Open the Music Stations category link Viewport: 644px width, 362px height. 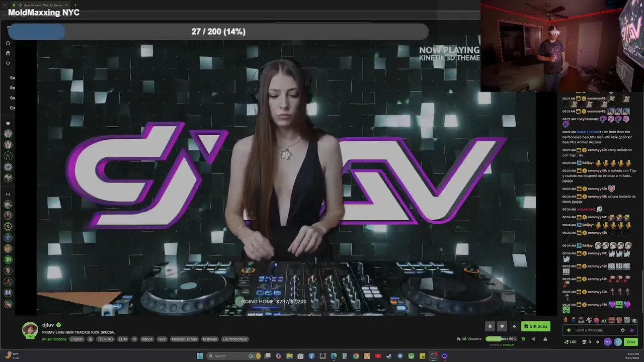pyautogui.click(x=54, y=339)
